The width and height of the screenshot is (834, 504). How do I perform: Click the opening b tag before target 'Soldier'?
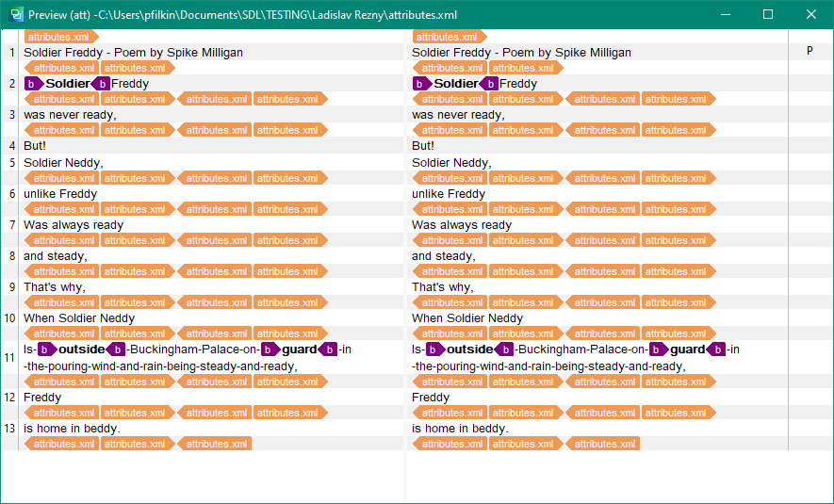pos(422,84)
